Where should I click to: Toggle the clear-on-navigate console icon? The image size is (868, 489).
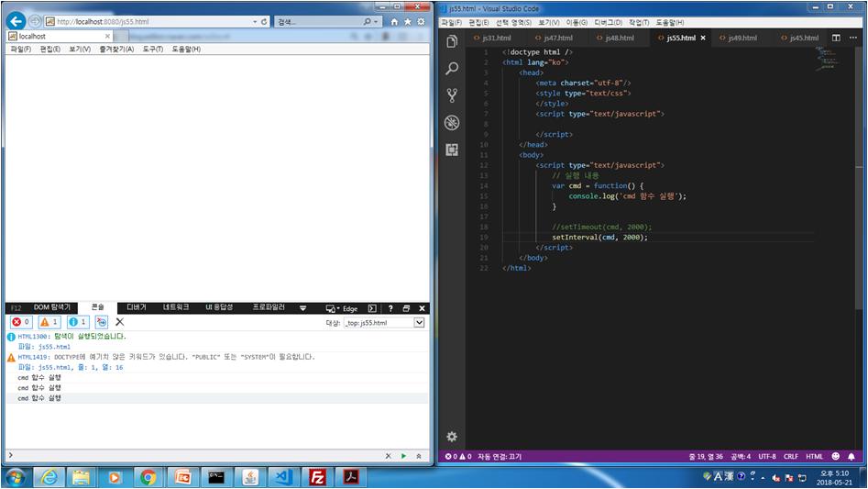click(x=102, y=322)
